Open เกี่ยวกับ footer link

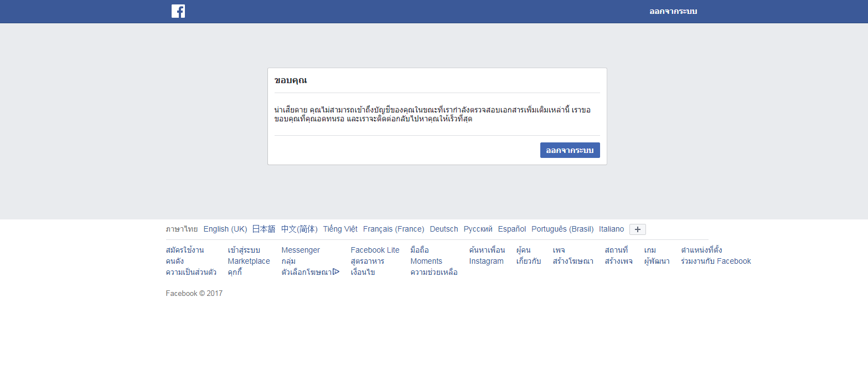coord(529,261)
